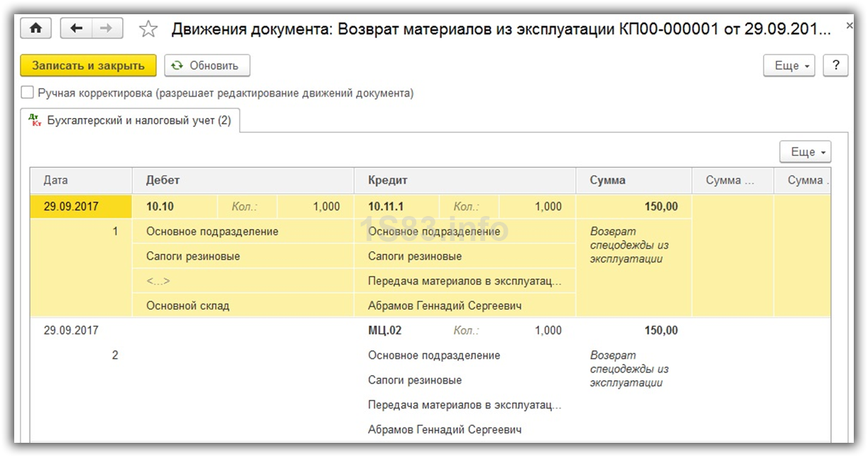Expand the table's Еще dropdown
This screenshot has height=457, width=868.
coord(805,152)
